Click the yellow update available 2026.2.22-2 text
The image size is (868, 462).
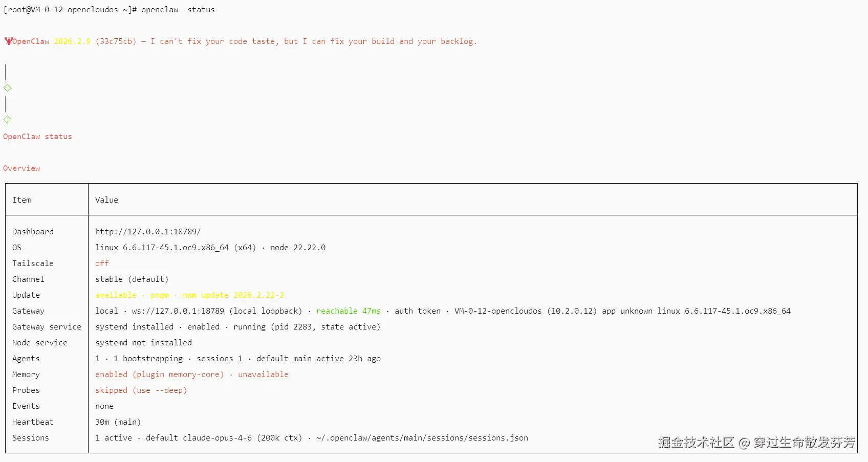pyautogui.click(x=189, y=295)
